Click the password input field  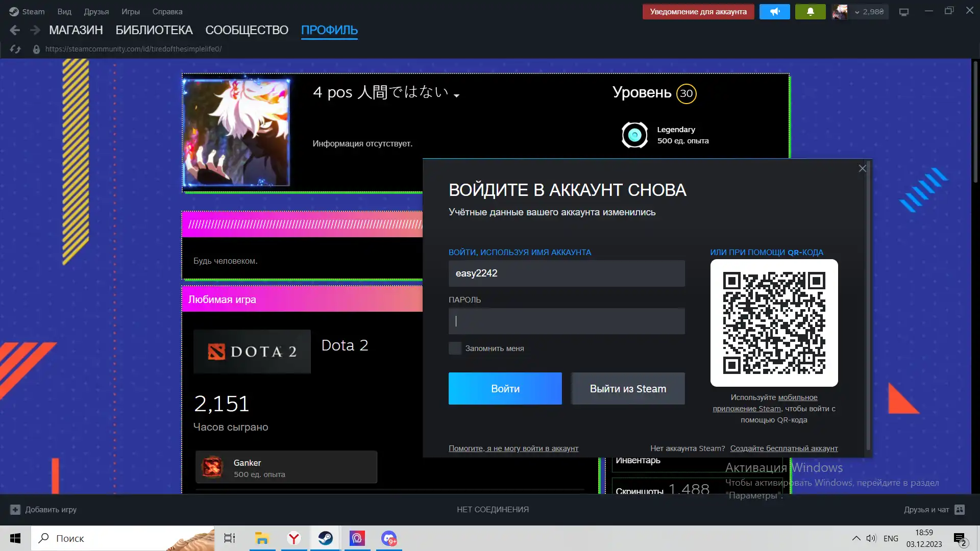pyautogui.click(x=567, y=321)
